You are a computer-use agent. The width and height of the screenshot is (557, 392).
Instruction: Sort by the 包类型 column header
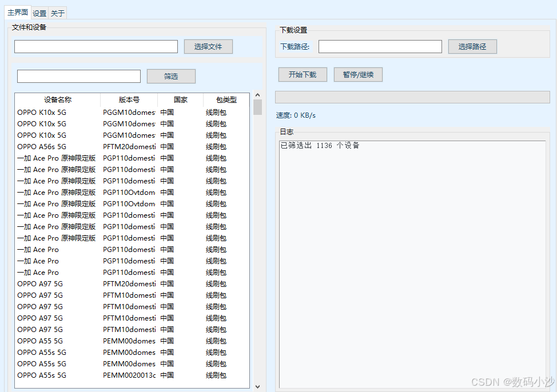point(226,100)
